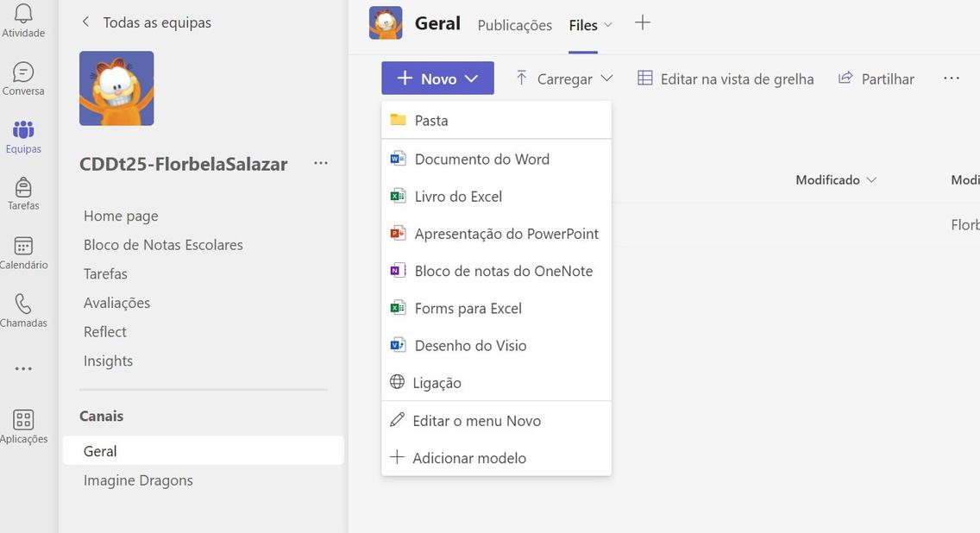The width and height of the screenshot is (980, 533).
Task: Choose Livro do Excel option
Action: click(x=458, y=197)
